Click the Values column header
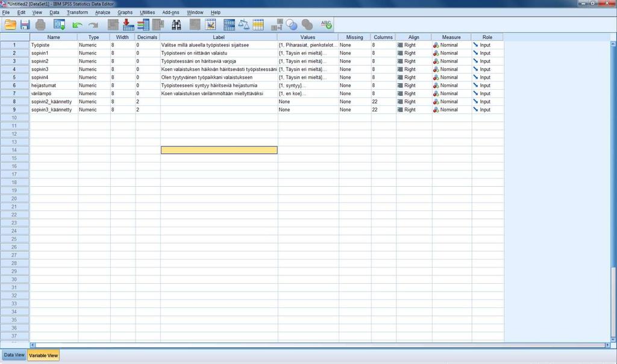 click(308, 37)
